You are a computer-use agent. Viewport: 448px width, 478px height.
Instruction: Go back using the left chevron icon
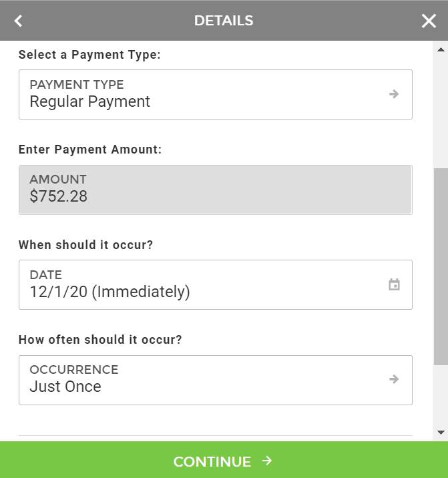(18, 21)
